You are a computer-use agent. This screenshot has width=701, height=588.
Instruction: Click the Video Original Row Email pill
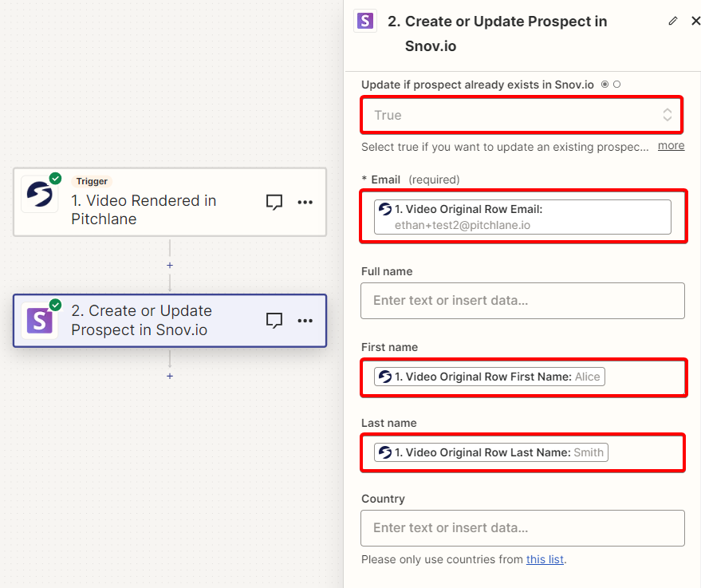tap(522, 217)
